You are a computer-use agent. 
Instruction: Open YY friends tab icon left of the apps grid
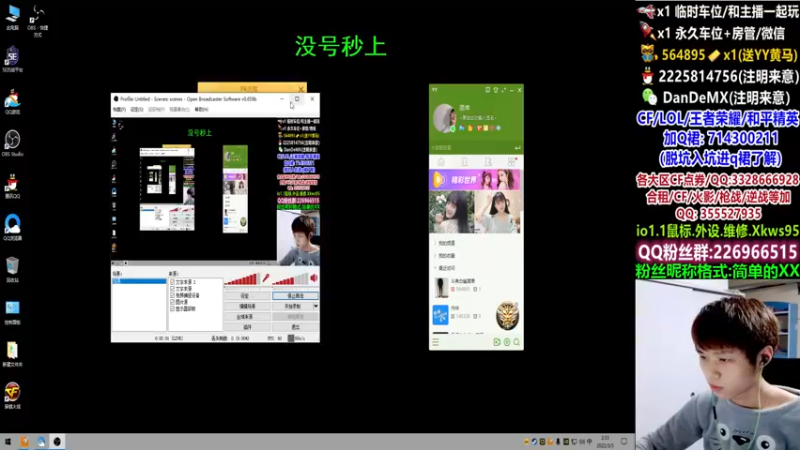point(488,162)
